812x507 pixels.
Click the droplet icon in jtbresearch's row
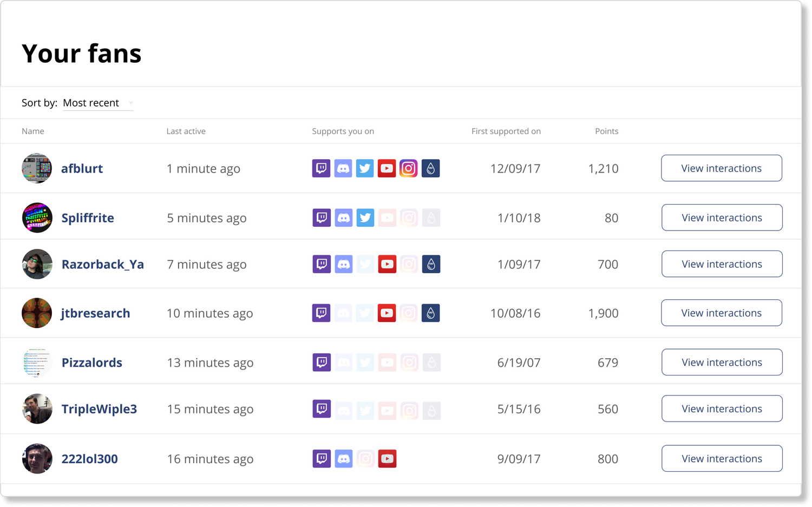pos(430,313)
